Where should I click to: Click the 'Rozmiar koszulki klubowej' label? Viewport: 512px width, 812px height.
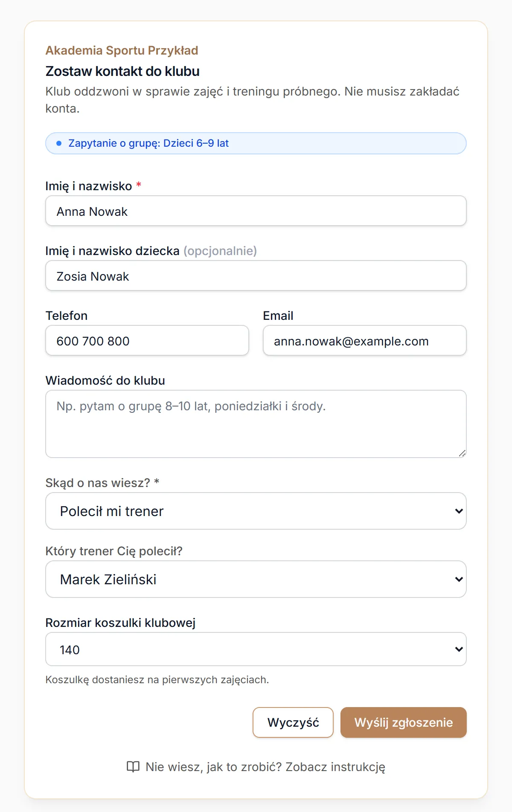pyautogui.click(x=121, y=623)
